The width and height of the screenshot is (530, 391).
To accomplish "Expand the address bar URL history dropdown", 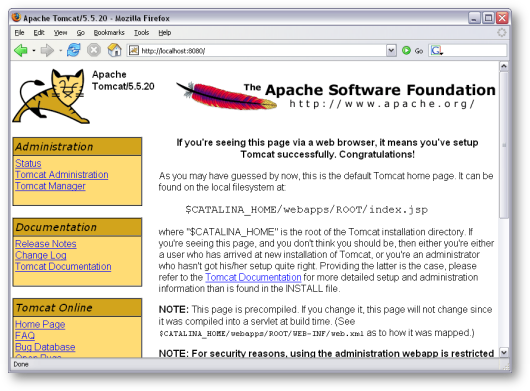I will pyautogui.click(x=391, y=51).
